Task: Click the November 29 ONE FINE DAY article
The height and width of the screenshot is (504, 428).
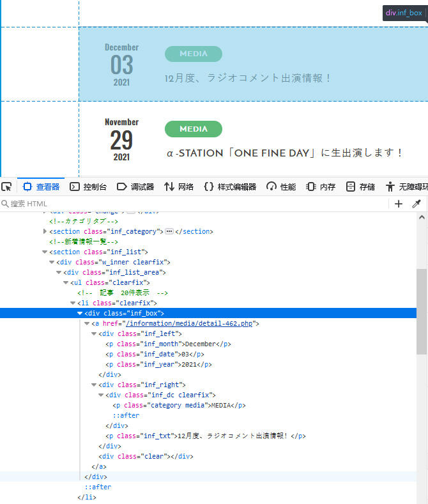Action: click(253, 139)
